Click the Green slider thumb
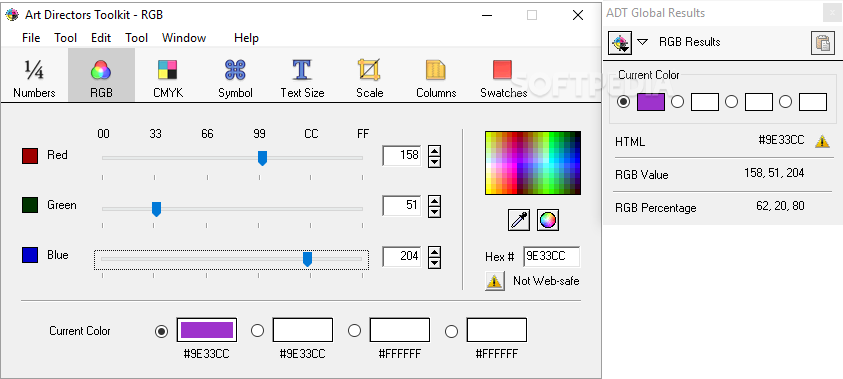This screenshot has height=379, width=843. pos(156,209)
